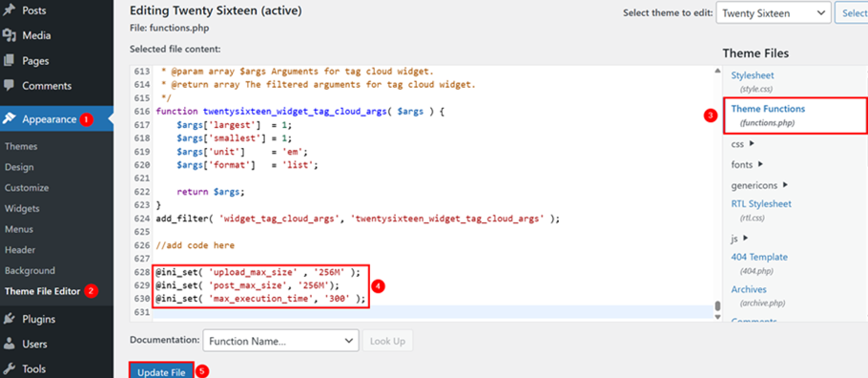Click the (style.css) filename text
The image size is (868, 378).
[756, 89]
